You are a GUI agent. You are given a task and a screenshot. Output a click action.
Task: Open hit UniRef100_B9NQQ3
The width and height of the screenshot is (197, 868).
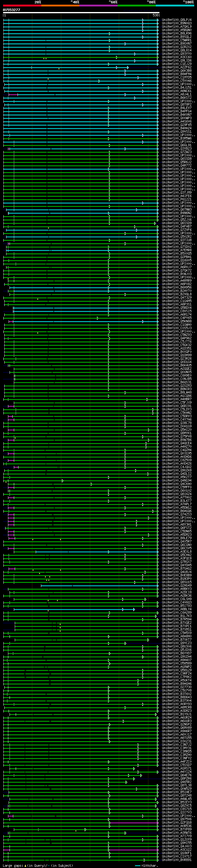(x=177, y=23)
